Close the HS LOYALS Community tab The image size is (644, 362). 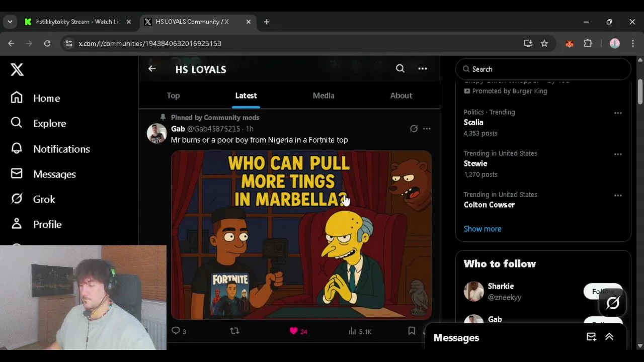(249, 22)
